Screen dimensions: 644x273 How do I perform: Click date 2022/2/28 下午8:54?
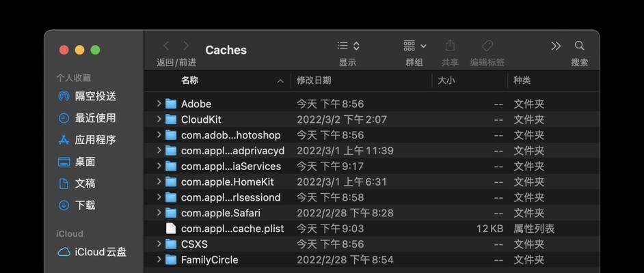click(345, 259)
